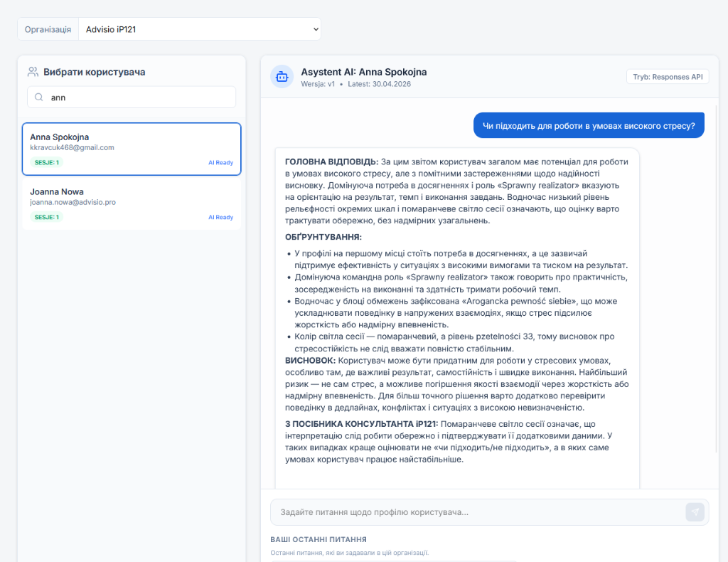The width and height of the screenshot is (728, 562).
Task: Click the search magnifier icon in user search
Action: [39, 97]
